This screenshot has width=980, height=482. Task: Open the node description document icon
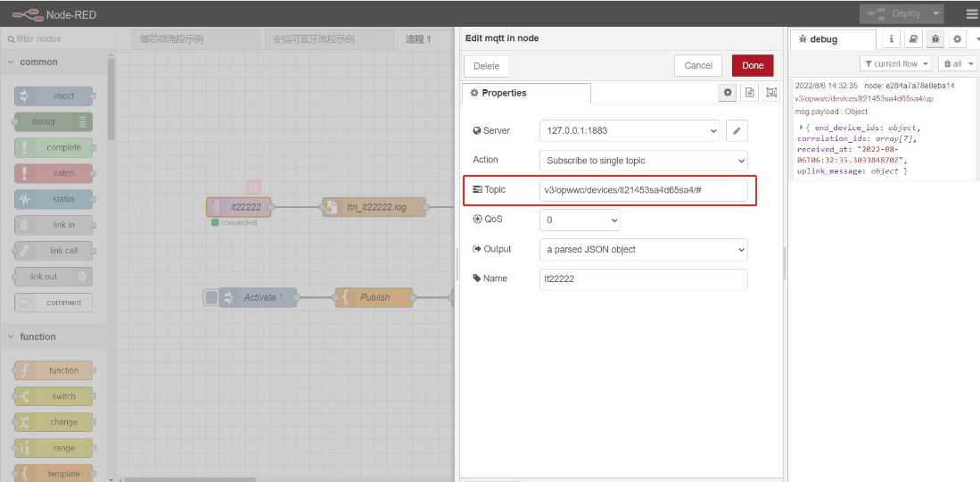(x=749, y=93)
